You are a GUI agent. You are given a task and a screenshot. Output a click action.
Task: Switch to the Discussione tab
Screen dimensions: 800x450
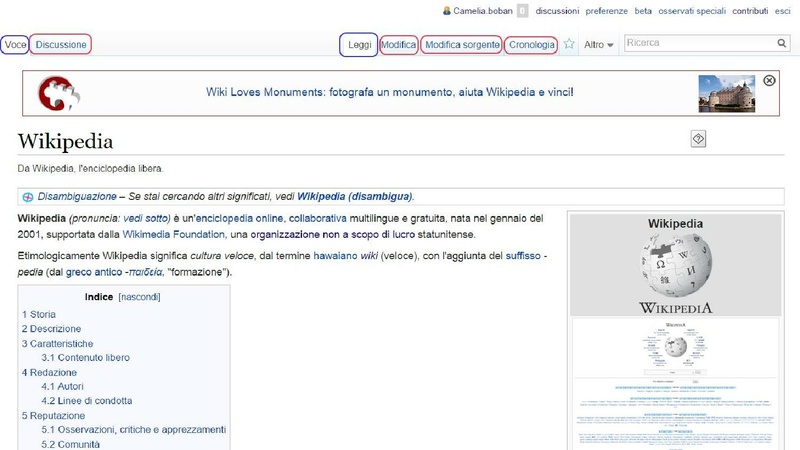pos(61,44)
